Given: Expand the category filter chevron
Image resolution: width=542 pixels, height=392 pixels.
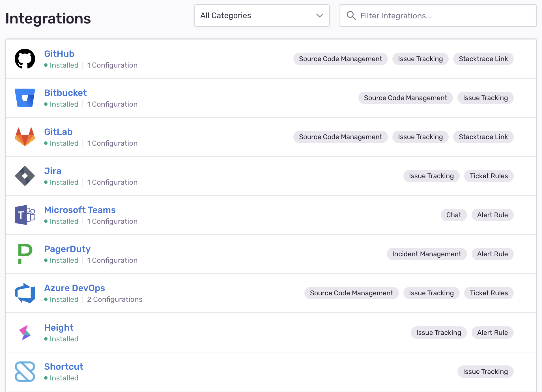Looking at the screenshot, I should 320,16.
